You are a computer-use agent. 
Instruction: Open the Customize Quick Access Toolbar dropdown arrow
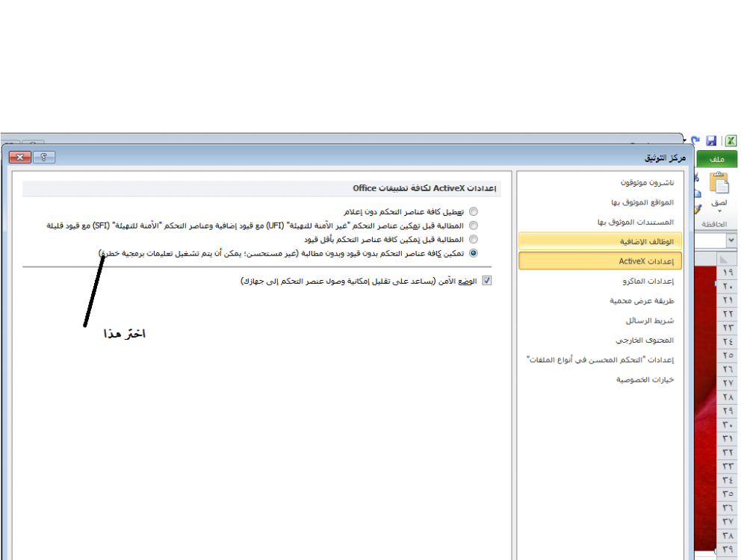[x=684, y=141]
